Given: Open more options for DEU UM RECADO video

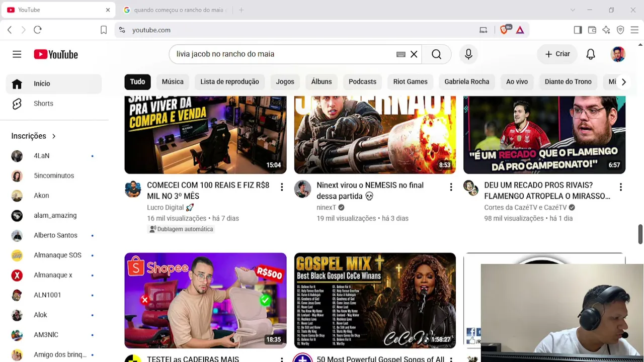Looking at the screenshot, I should tap(620, 188).
